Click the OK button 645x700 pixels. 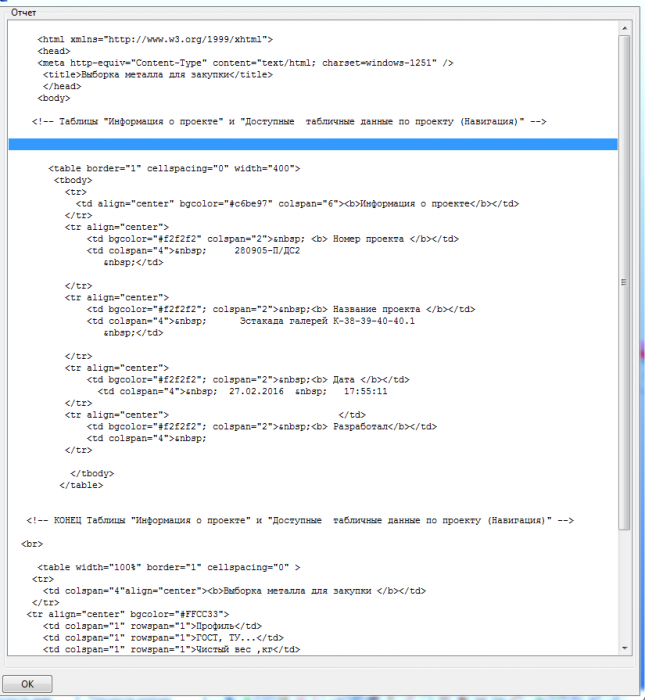[27, 683]
